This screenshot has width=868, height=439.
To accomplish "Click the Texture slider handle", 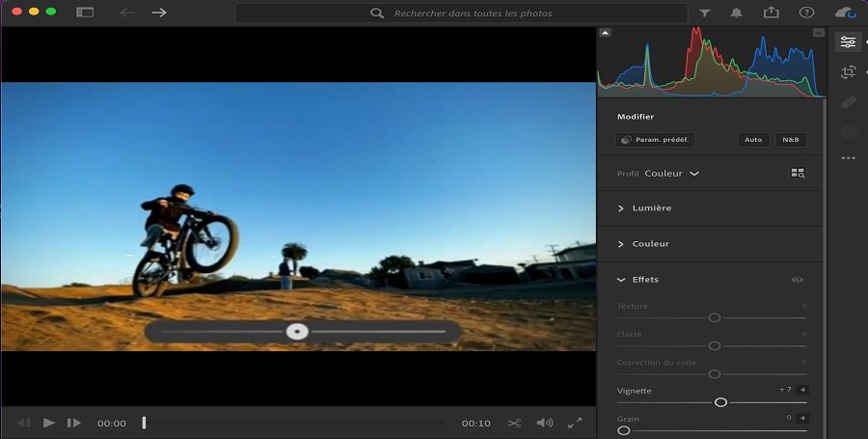I will pos(715,317).
